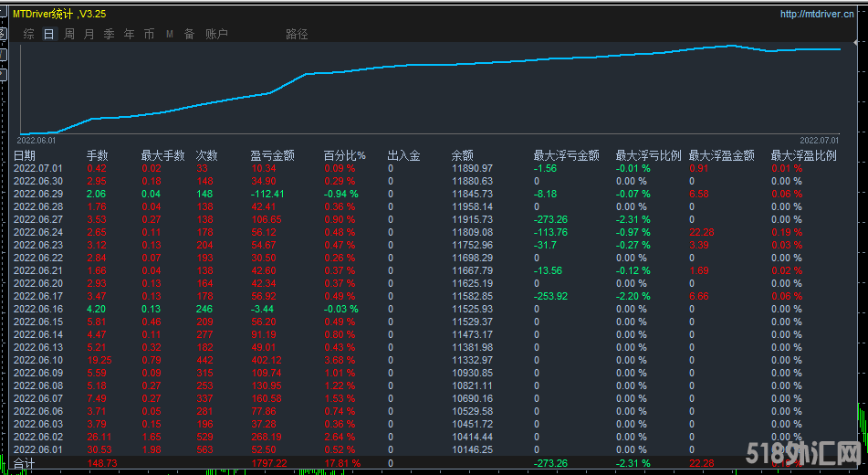Select the 日 daily statistics tab
Screen dimensions: 868x475
48,35
